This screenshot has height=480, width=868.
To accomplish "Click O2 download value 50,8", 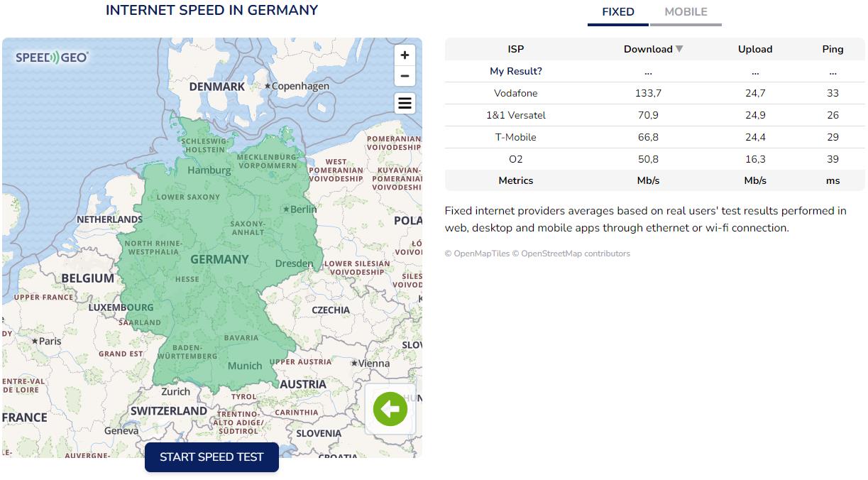I will tap(648, 159).
